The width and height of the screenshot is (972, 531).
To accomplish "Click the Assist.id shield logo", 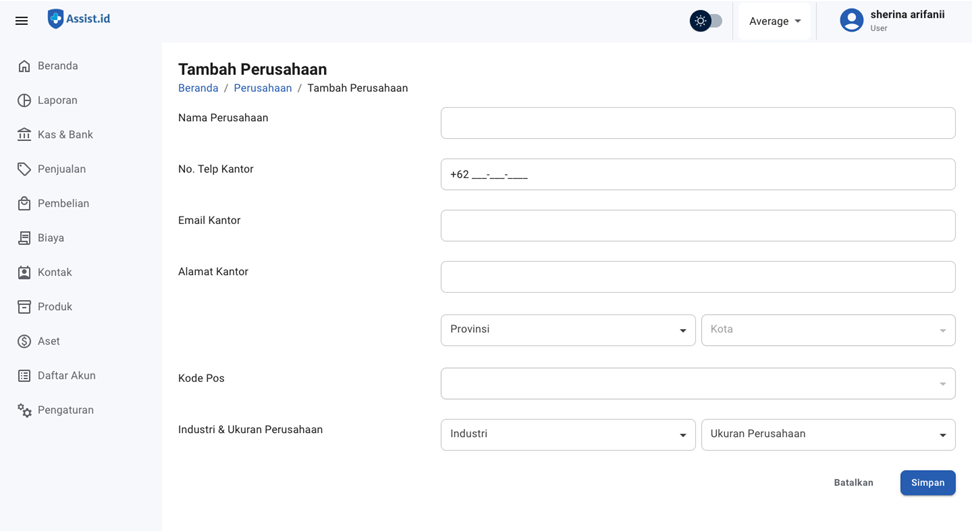I will click(x=55, y=19).
